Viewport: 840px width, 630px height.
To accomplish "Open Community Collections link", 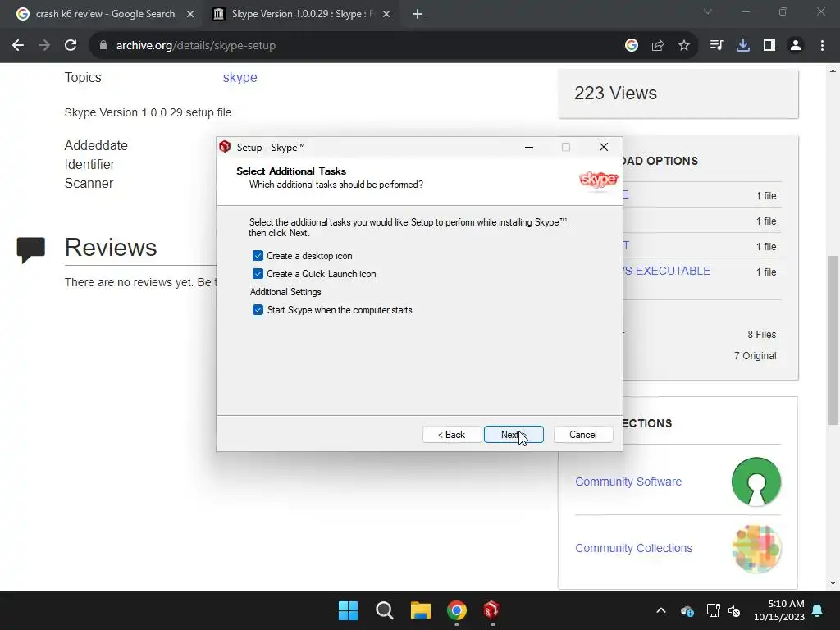I will (x=634, y=548).
